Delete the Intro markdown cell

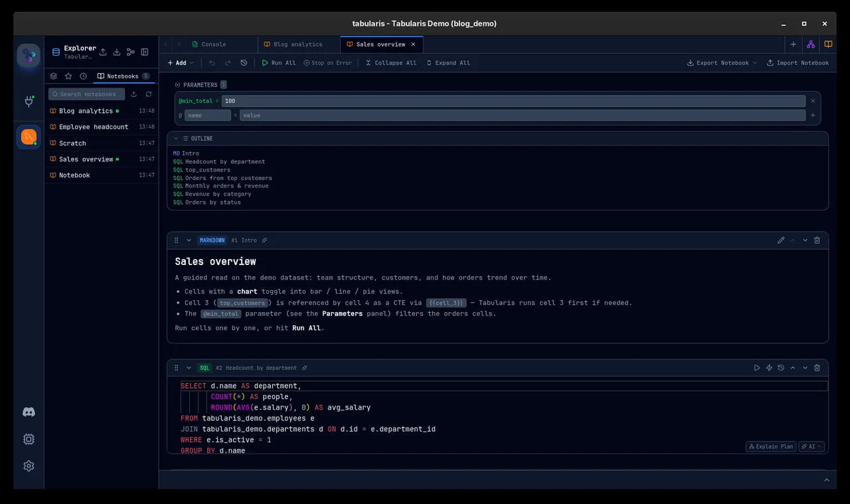pos(817,240)
